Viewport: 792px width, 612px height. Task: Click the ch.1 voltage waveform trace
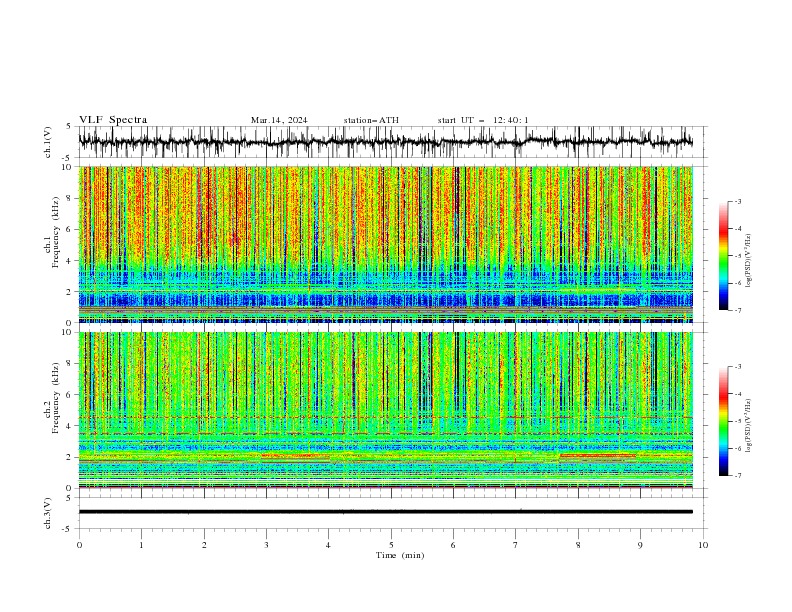(x=385, y=142)
